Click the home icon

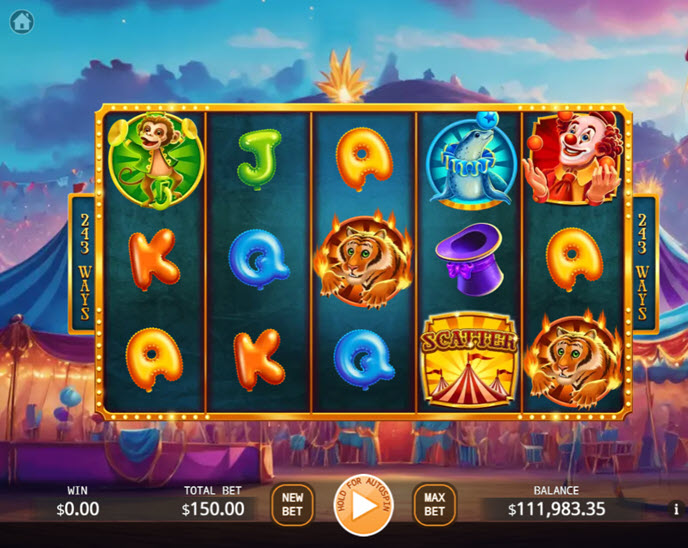click(x=22, y=21)
